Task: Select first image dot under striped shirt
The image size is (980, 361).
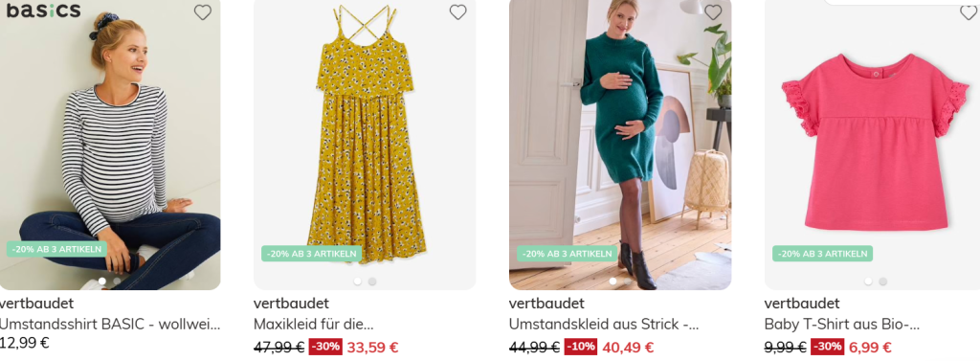Action: [101, 282]
